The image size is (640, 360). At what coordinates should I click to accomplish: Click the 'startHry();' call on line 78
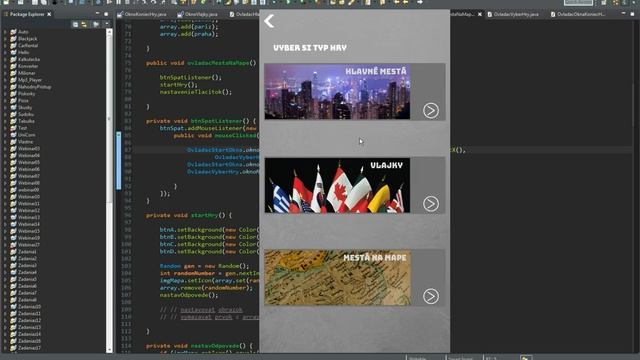178,84
